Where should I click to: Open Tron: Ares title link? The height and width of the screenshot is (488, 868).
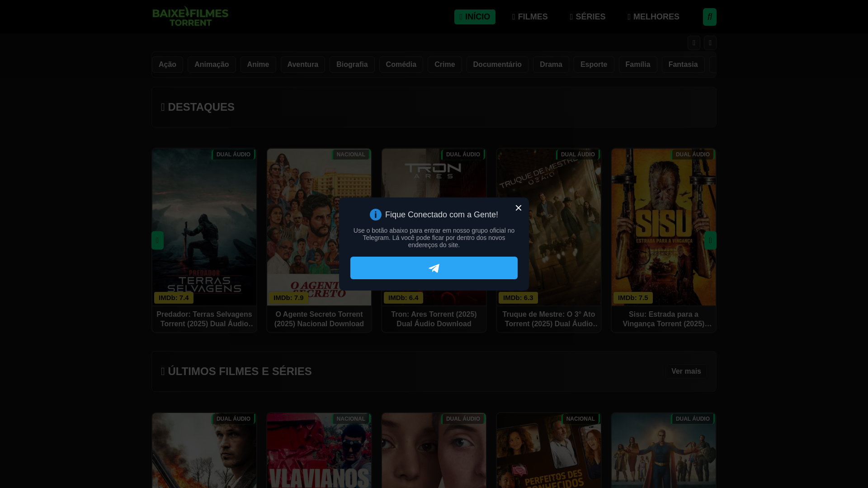click(x=434, y=319)
